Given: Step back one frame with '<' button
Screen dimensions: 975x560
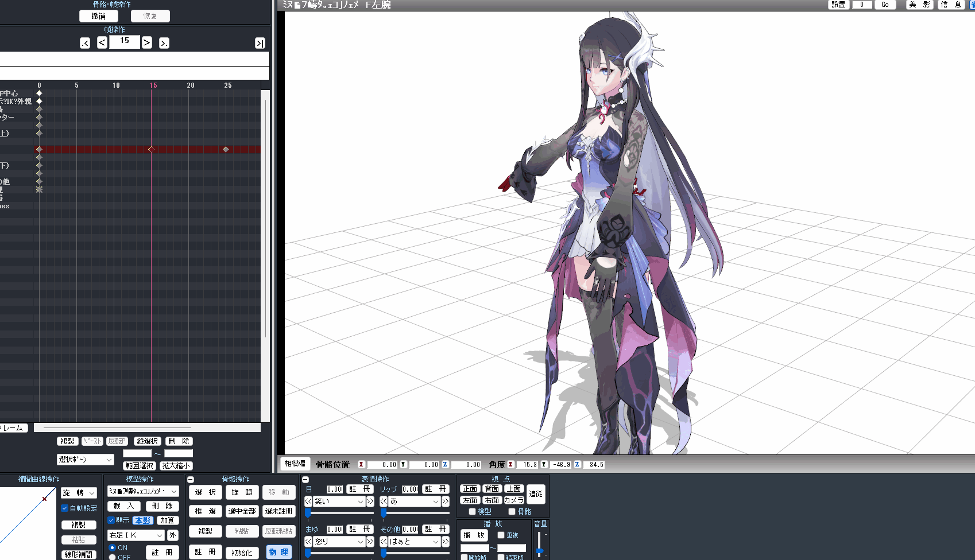Looking at the screenshot, I should click(102, 42).
